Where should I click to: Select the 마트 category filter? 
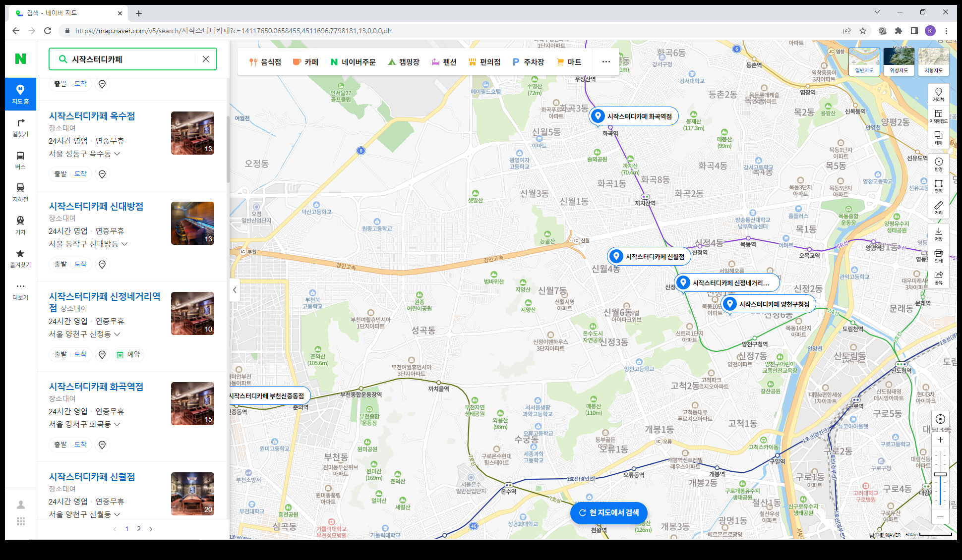[569, 62]
